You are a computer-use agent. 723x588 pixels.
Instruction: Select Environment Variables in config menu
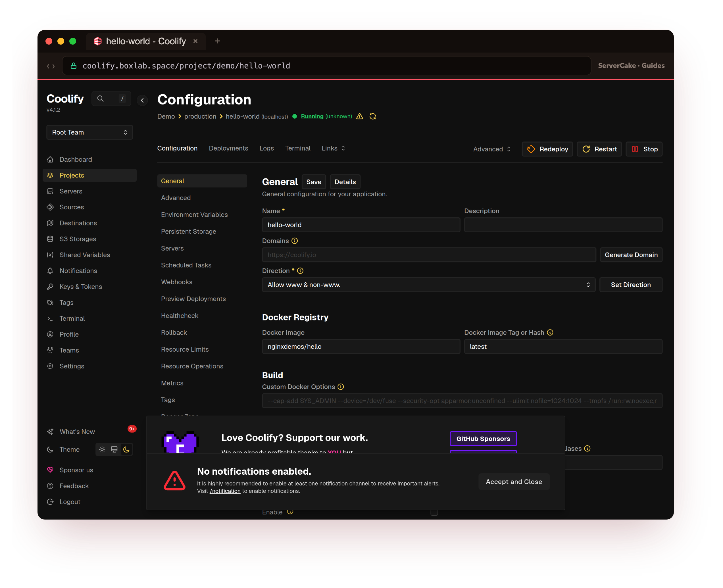(194, 214)
